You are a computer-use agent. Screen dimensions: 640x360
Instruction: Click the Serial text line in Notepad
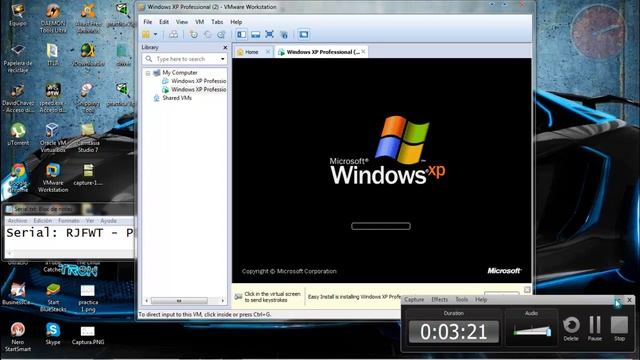(x=69, y=233)
